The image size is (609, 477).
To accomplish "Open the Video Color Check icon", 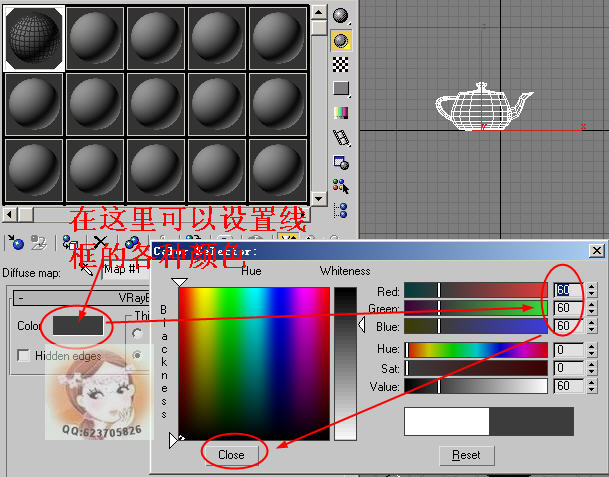I will pos(341,113).
